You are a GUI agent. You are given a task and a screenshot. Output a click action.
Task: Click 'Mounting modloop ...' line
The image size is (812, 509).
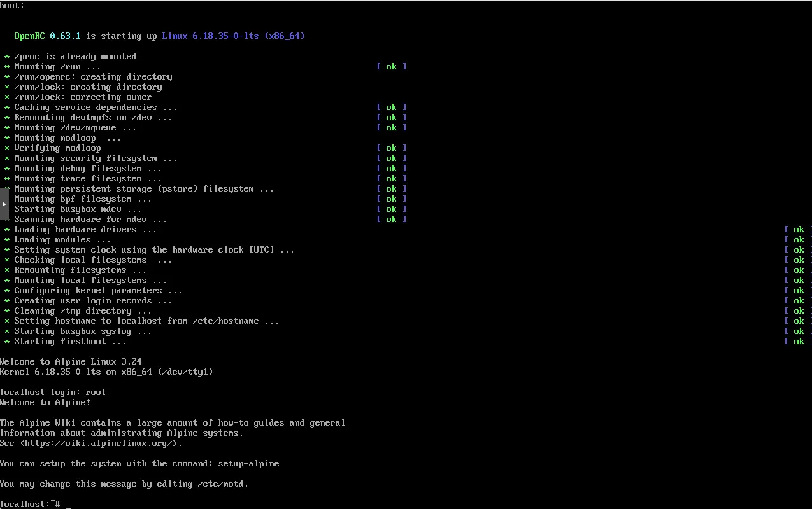tap(68, 137)
